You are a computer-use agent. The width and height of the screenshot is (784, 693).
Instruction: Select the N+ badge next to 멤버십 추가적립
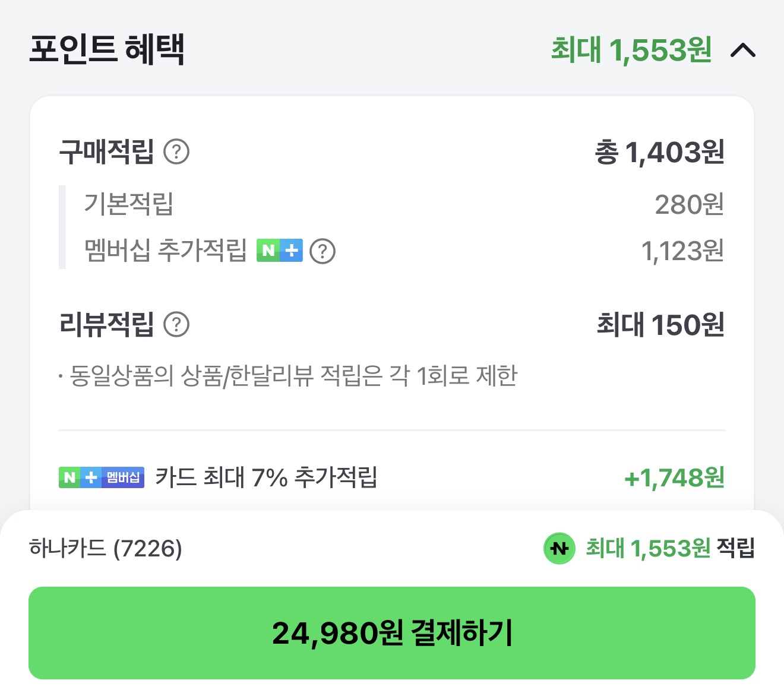click(x=280, y=251)
